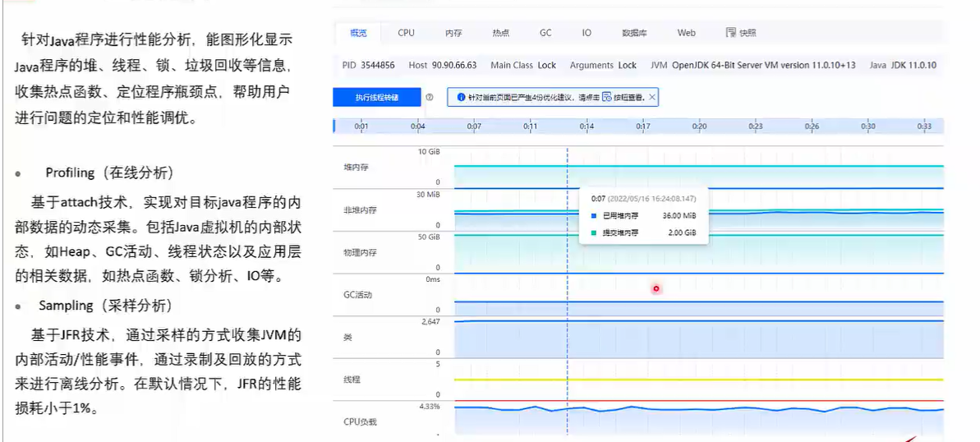Click the blue handle at the timeline's left edge
Screen dimensions: 980x442
(x=334, y=126)
